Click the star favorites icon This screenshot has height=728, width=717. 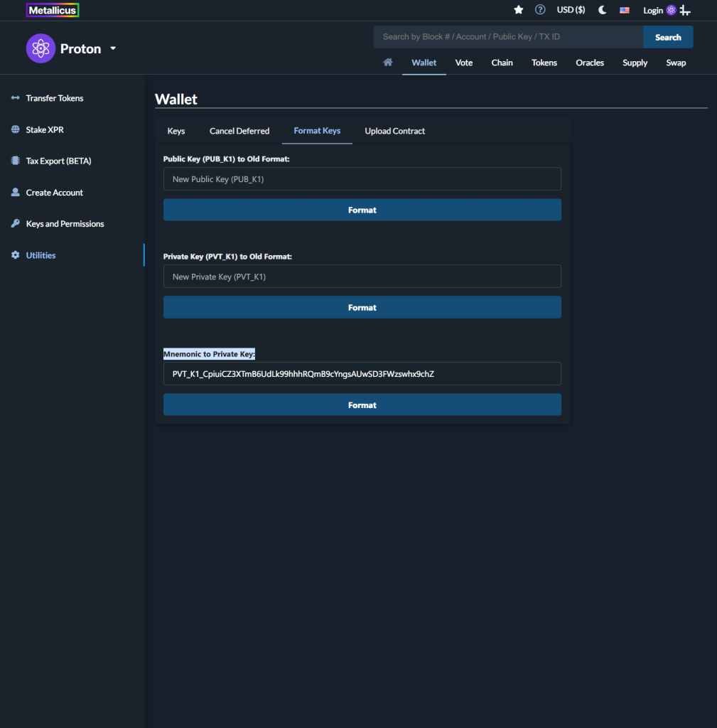518,10
